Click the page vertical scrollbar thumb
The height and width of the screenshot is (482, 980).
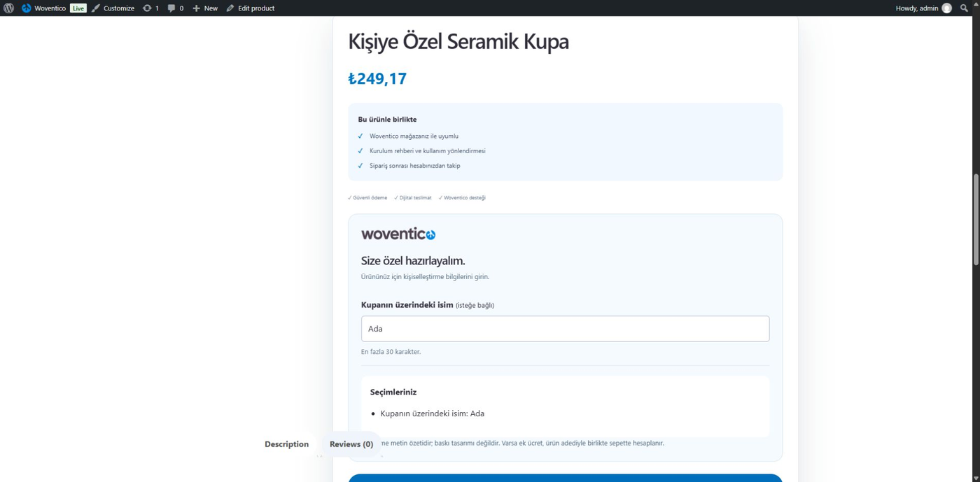click(976, 219)
